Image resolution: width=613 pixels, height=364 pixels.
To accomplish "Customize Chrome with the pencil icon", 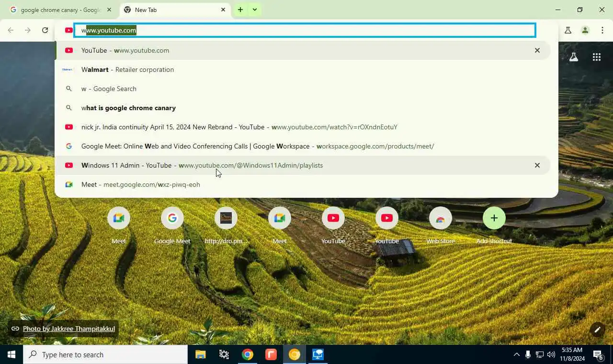I will [597, 330].
